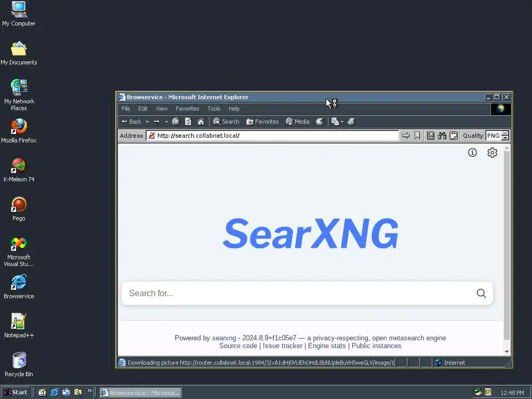
Task: Click the Go arrow beside the address bar
Action: coord(406,136)
